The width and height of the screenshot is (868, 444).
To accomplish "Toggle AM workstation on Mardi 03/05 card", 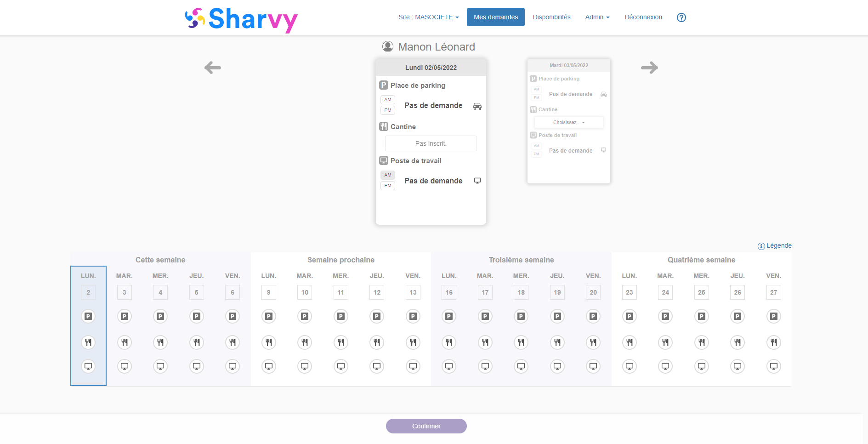I will [x=537, y=146].
